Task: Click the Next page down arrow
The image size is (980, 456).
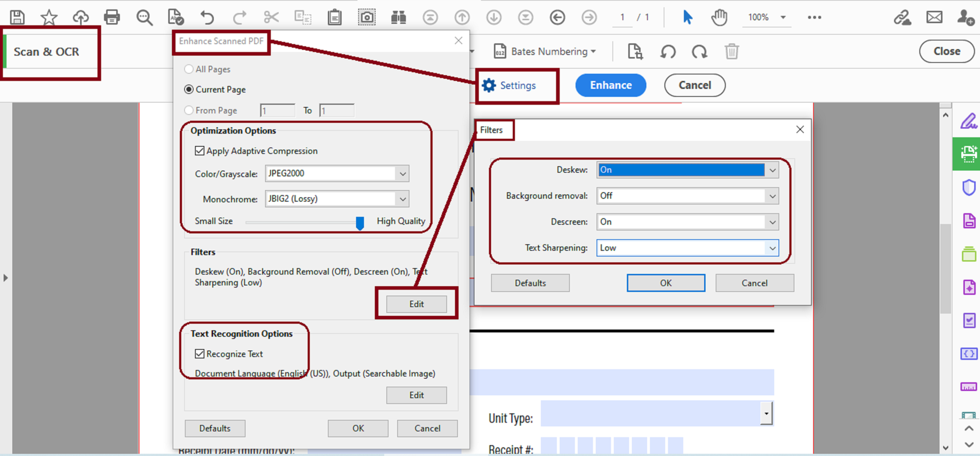Action: pos(494,17)
